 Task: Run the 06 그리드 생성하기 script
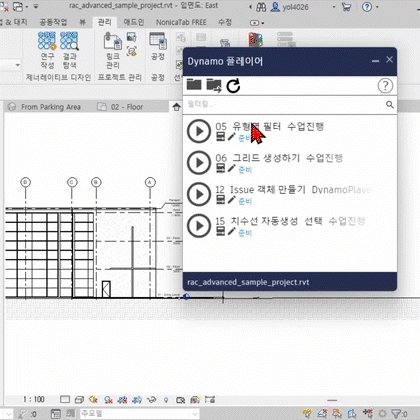click(199, 163)
